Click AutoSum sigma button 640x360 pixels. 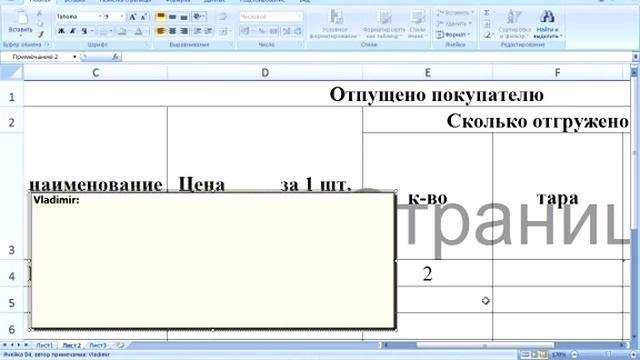coord(487,13)
